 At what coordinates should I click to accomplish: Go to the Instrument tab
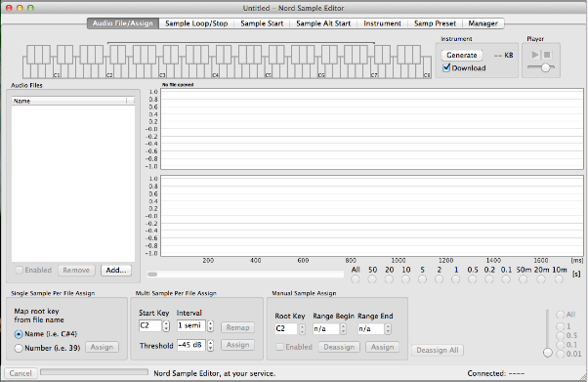(382, 23)
